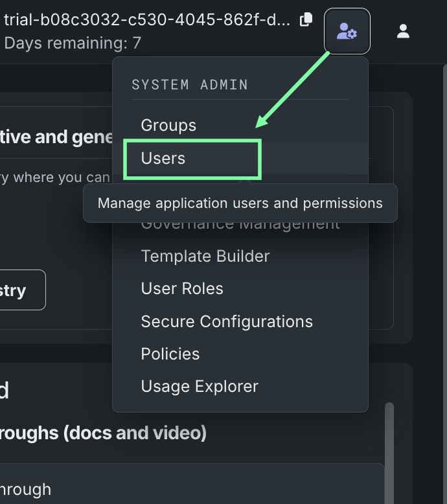Open the System Admin user-gear icon
The image size is (447, 504).
[347, 31]
